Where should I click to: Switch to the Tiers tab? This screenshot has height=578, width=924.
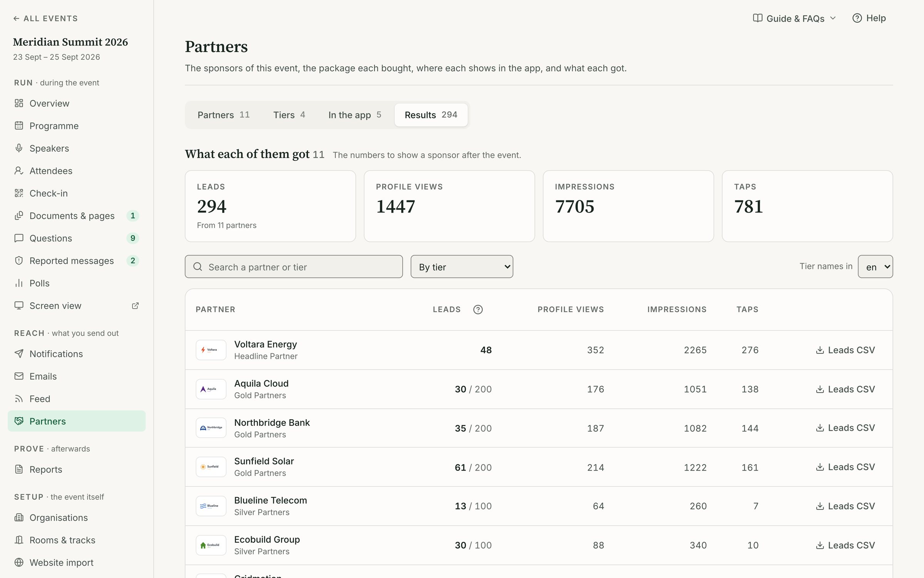pyautogui.click(x=289, y=115)
